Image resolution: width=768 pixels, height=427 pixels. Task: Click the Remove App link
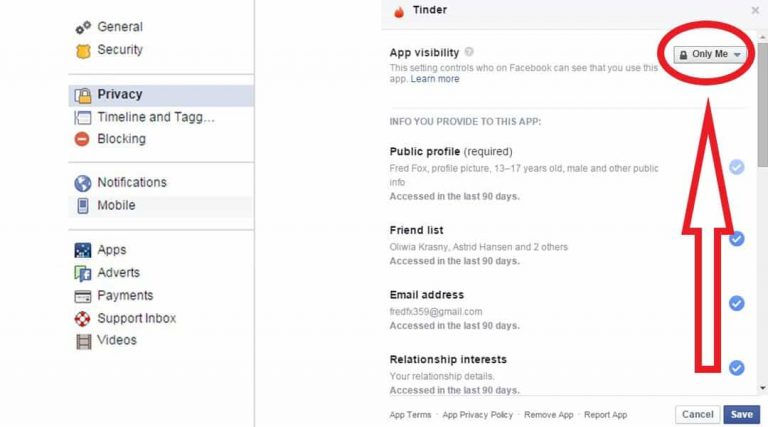549,415
